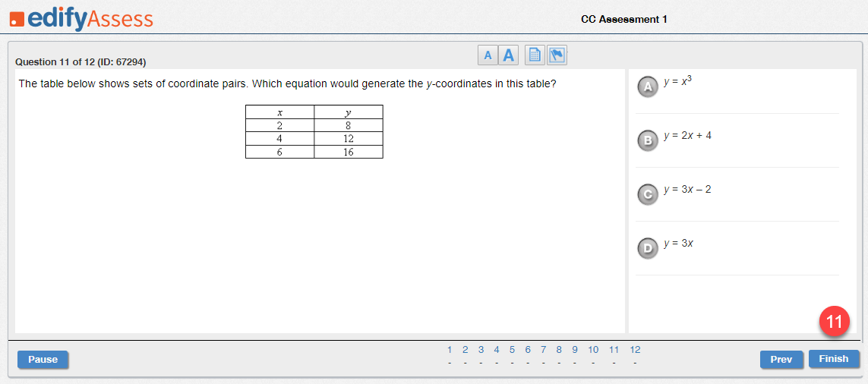The height and width of the screenshot is (384, 868).
Task: Click the red 11 badge
Action: pyautogui.click(x=835, y=321)
